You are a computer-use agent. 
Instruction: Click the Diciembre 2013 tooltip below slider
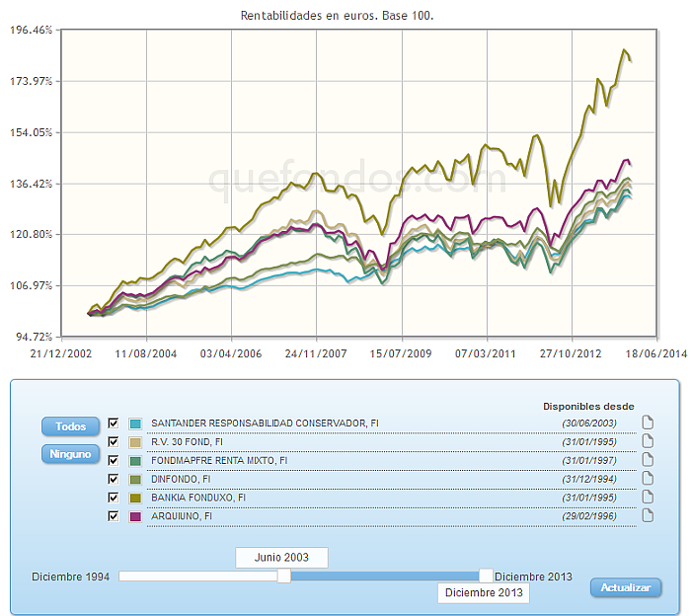(484, 592)
